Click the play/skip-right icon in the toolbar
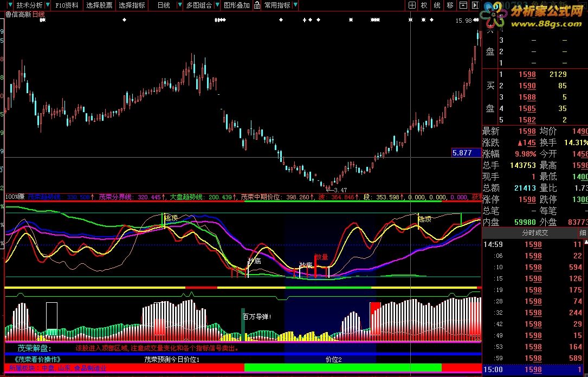Image resolution: width=588 pixels, height=377 pixels. (x=475, y=5)
